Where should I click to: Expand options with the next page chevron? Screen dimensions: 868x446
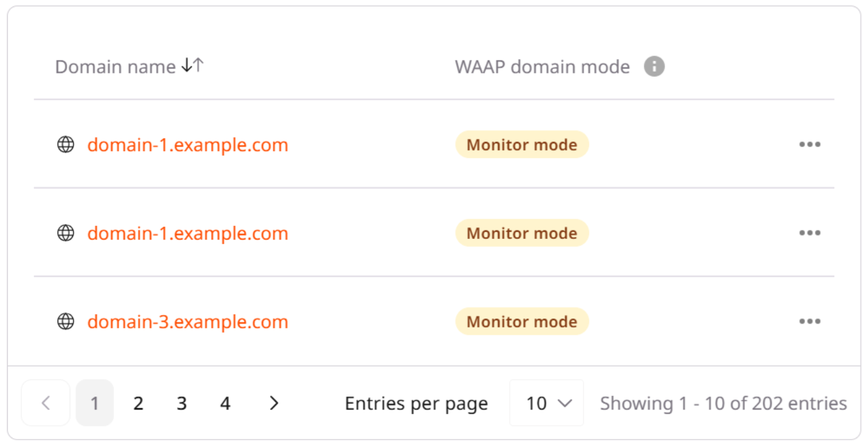pos(273,403)
